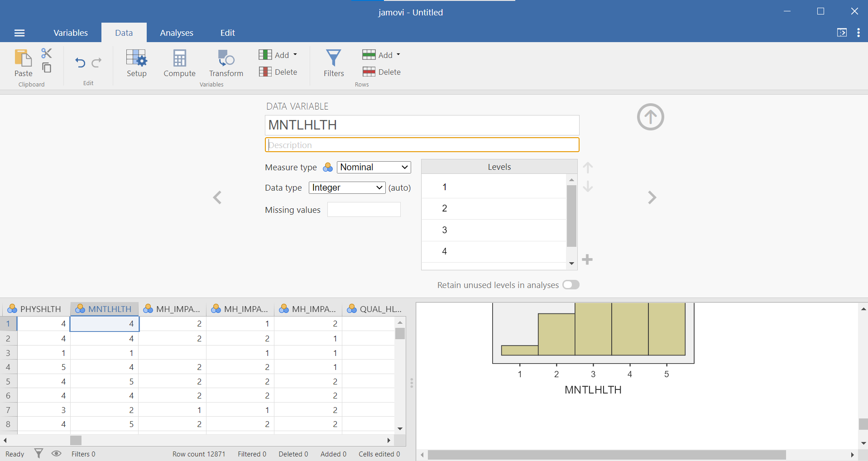Undo the last edit
This screenshot has height=461, width=868.
(x=80, y=62)
